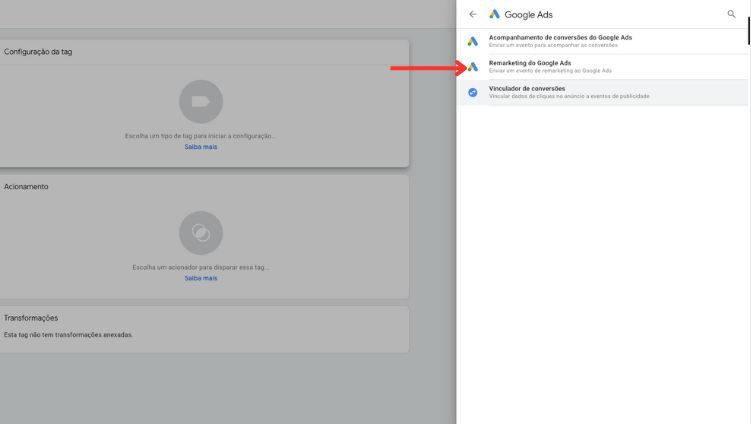Open Saiba mais link under tag configuration
Viewport: 751px width, 424px height.
pyautogui.click(x=201, y=147)
